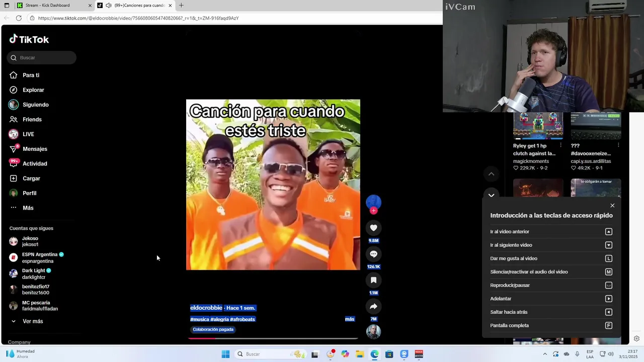Follow creator via red plus badge
This screenshot has height=362, width=644.
[x=373, y=211]
